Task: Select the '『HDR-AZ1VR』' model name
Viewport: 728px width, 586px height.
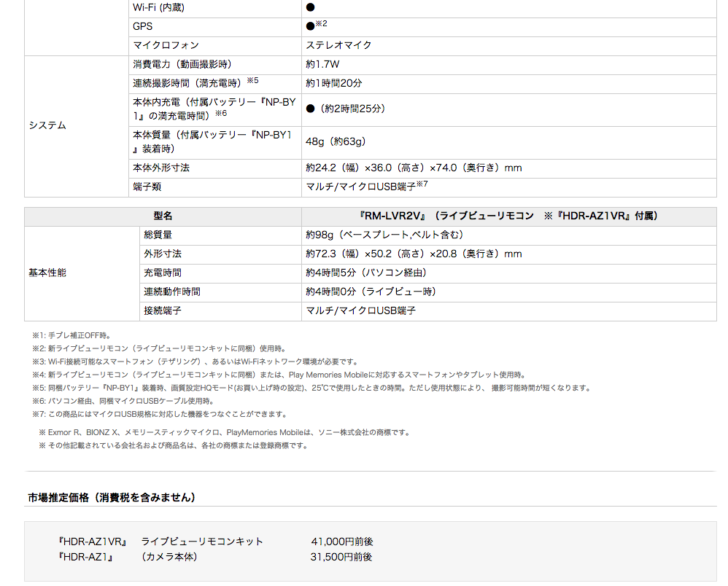Action: coord(93,542)
